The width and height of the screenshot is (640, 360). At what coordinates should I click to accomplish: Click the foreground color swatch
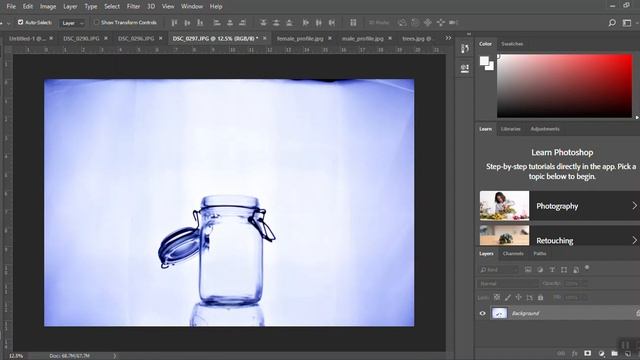pos(484,61)
